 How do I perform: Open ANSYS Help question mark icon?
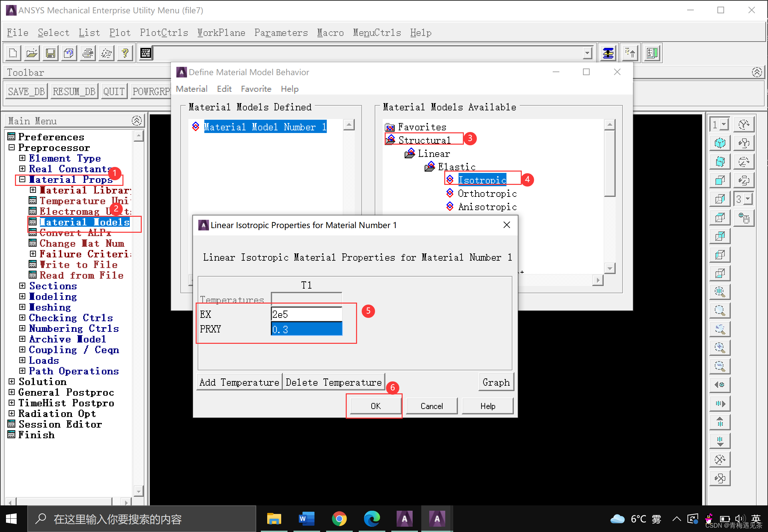(125, 53)
